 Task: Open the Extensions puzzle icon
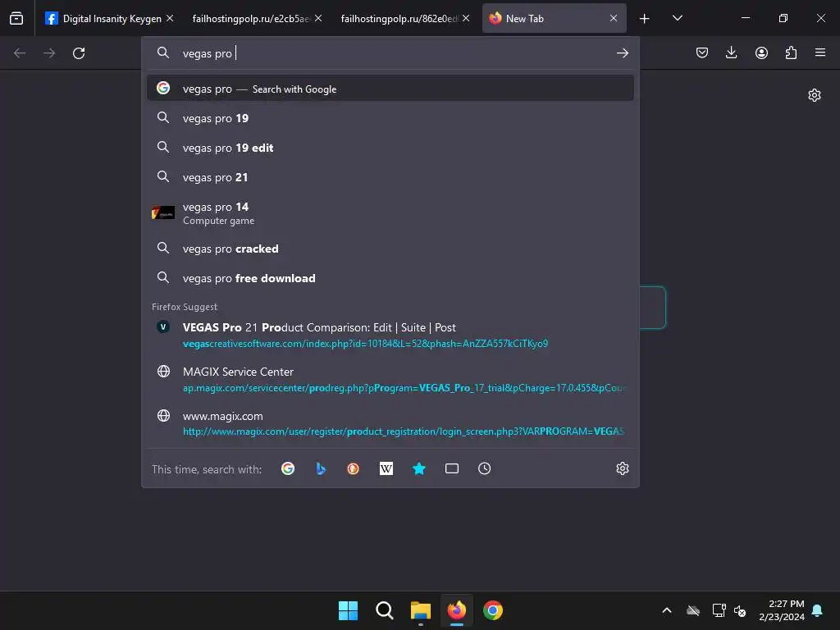pos(791,52)
